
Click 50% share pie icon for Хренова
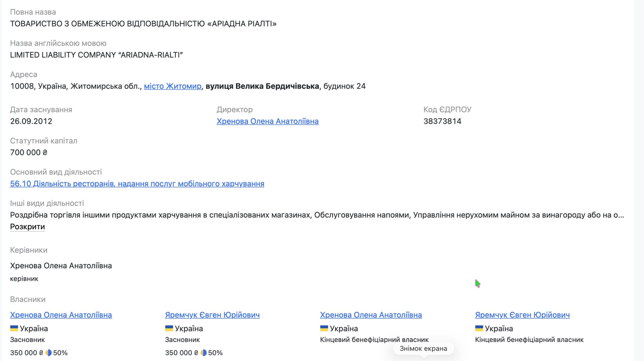(49, 353)
